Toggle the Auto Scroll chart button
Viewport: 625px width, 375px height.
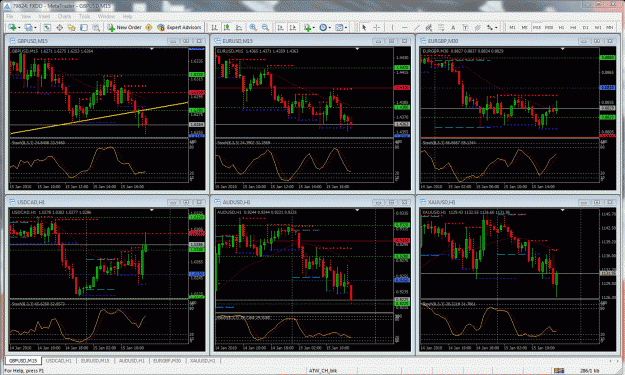(x=280, y=27)
